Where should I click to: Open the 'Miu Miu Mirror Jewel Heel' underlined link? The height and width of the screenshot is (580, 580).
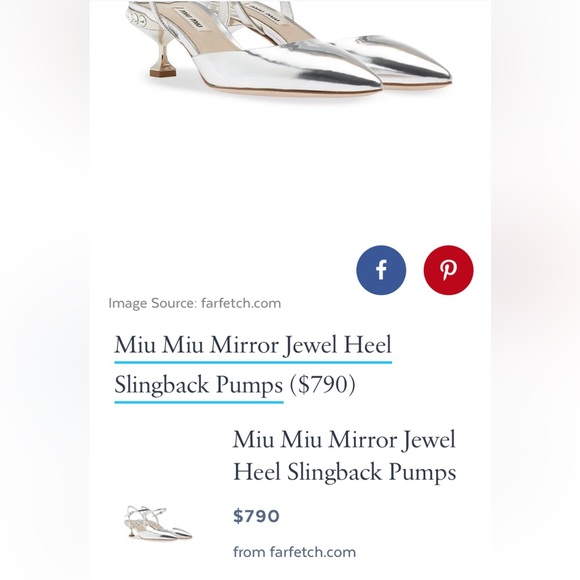click(x=253, y=345)
